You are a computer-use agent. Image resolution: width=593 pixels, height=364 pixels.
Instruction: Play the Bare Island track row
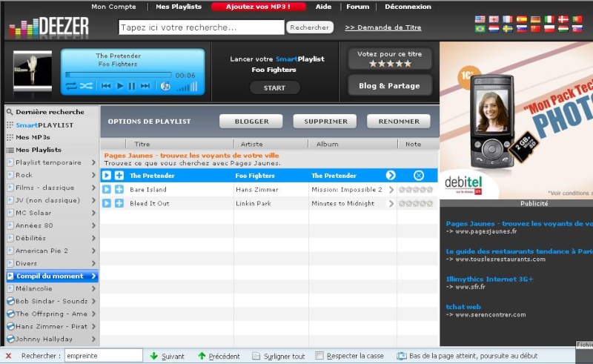pyautogui.click(x=107, y=189)
